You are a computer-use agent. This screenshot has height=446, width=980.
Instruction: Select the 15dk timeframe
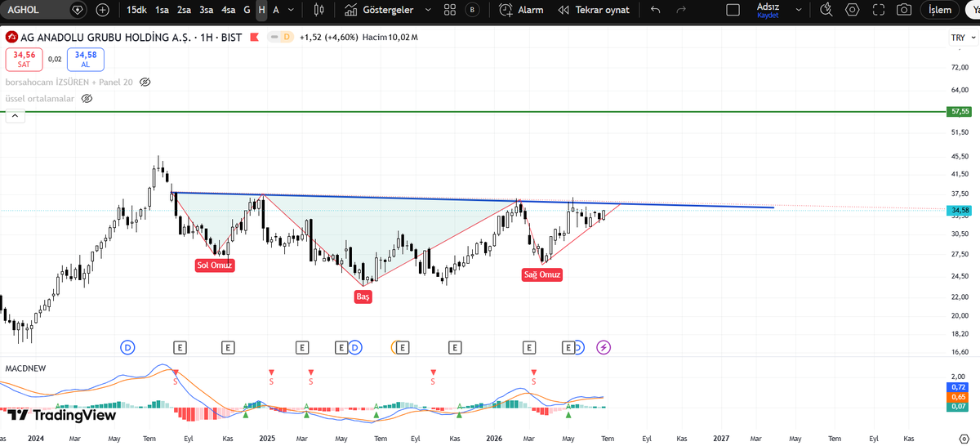[x=136, y=10]
